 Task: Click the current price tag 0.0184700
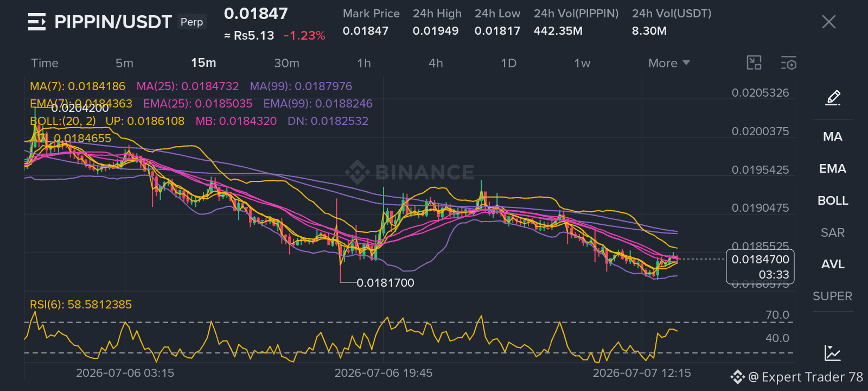[760, 267]
